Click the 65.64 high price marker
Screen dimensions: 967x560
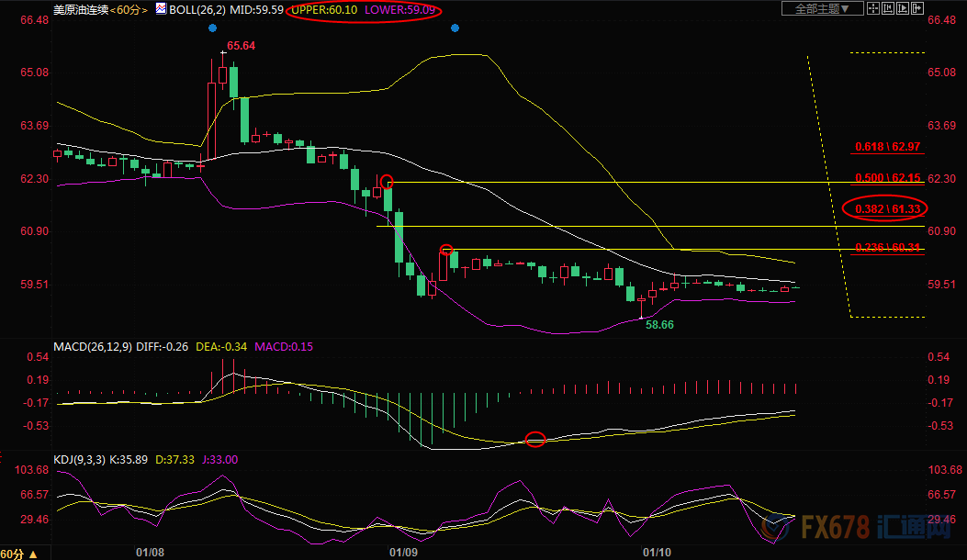pos(241,45)
